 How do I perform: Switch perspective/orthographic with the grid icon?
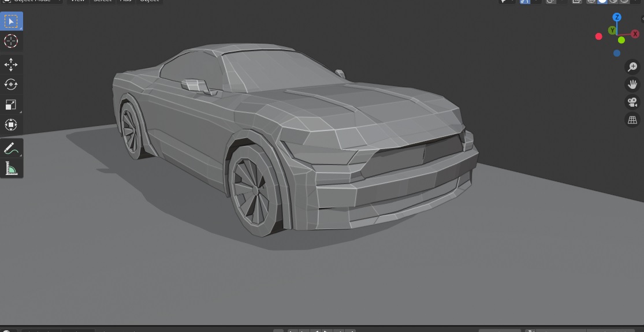pos(632,120)
